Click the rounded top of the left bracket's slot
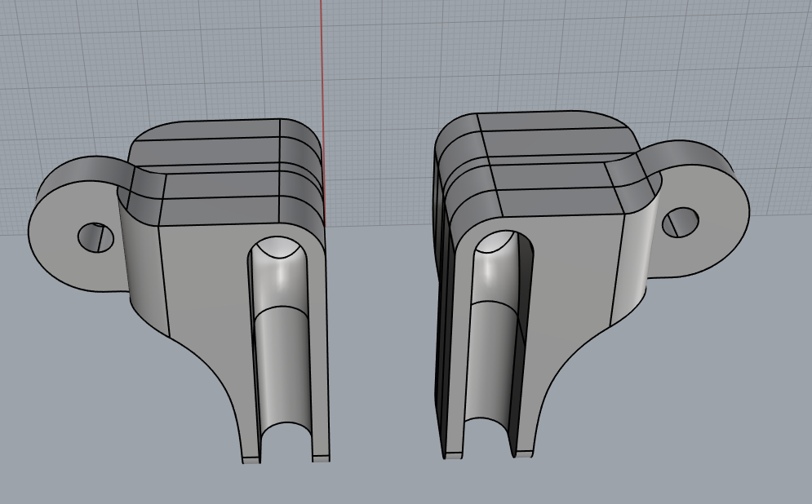This screenshot has height=504, width=812. [x=277, y=253]
